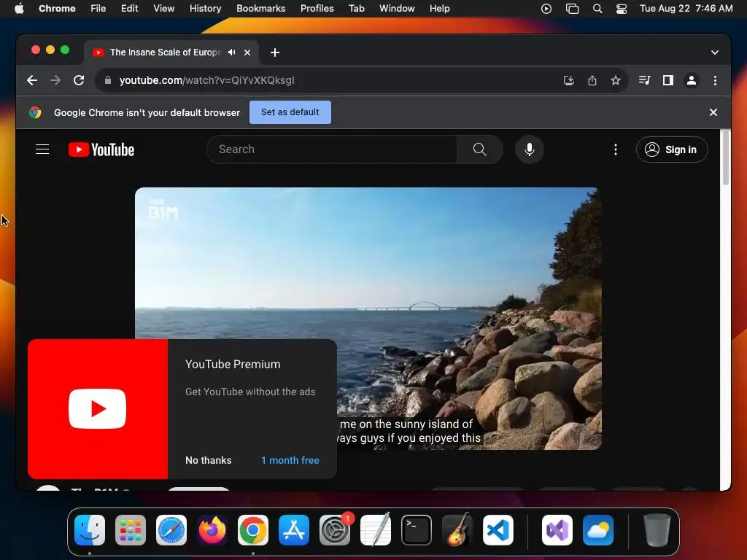
Task: Start voice search with microphone icon
Action: [530, 149]
